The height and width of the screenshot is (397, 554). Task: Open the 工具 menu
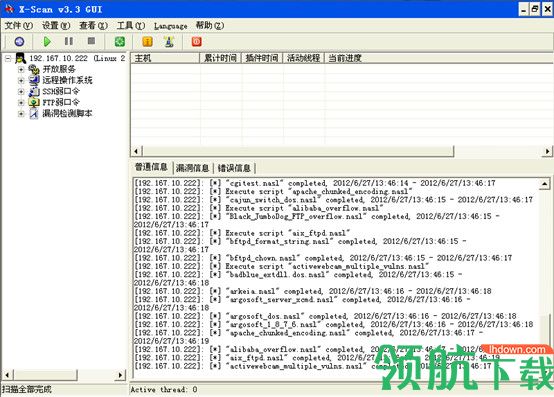[131, 25]
